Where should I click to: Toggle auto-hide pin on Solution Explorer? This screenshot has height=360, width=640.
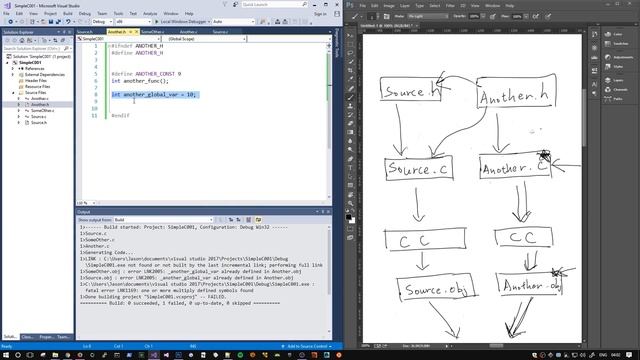(x=64, y=32)
